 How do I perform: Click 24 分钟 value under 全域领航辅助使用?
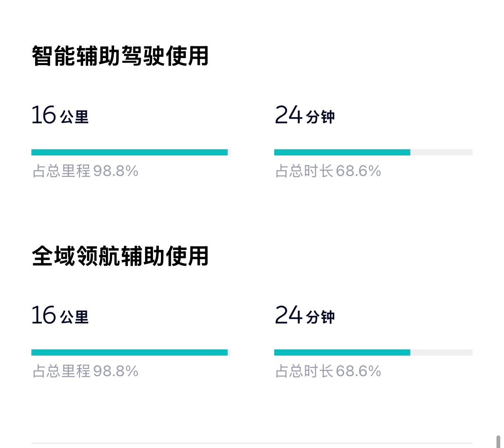click(305, 315)
